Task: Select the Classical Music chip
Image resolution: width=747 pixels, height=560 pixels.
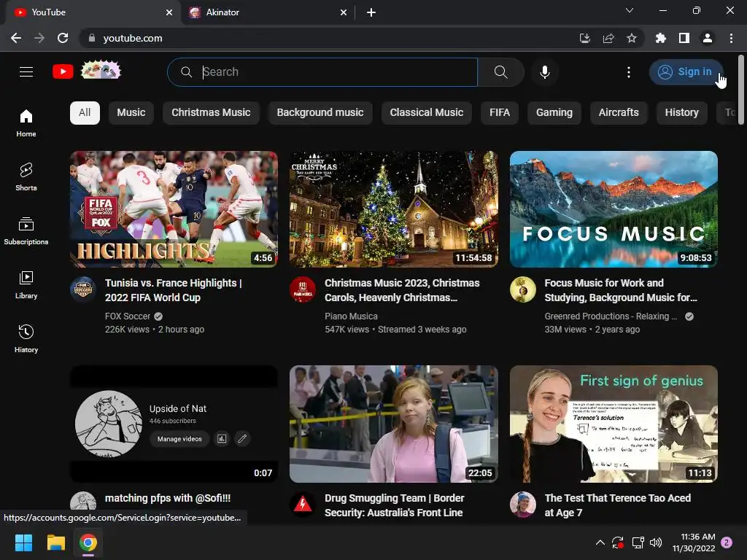Action: (426, 113)
